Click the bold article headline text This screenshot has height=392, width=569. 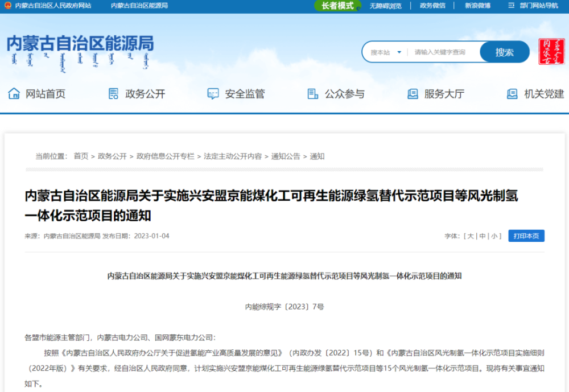[x=271, y=205]
